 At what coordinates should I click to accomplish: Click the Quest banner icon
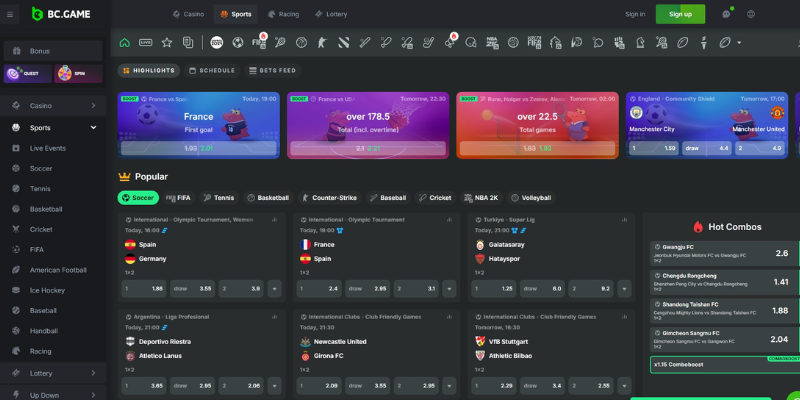[28, 73]
